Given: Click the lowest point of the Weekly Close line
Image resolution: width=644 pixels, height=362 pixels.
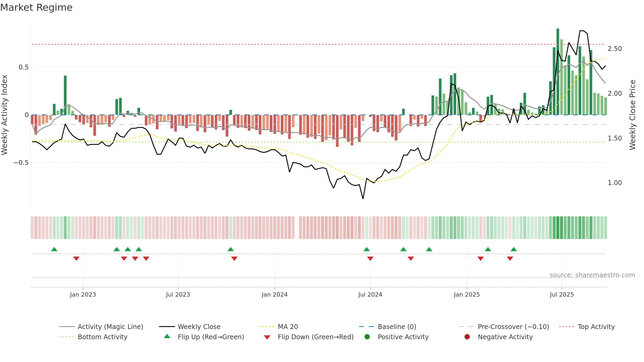Looking at the screenshot, I should [x=363, y=199].
